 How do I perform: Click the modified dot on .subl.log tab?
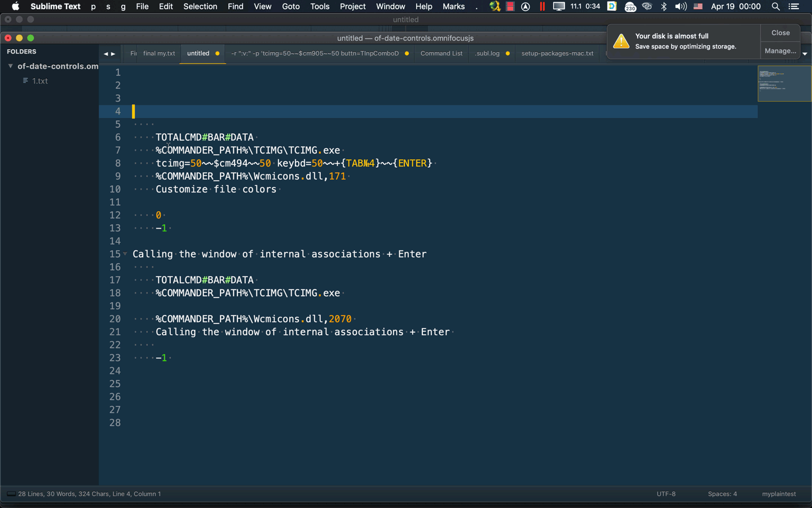point(507,53)
